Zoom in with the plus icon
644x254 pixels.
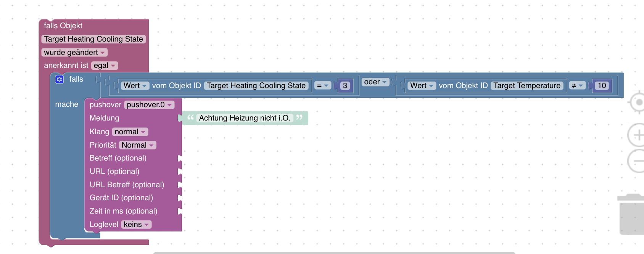(637, 135)
